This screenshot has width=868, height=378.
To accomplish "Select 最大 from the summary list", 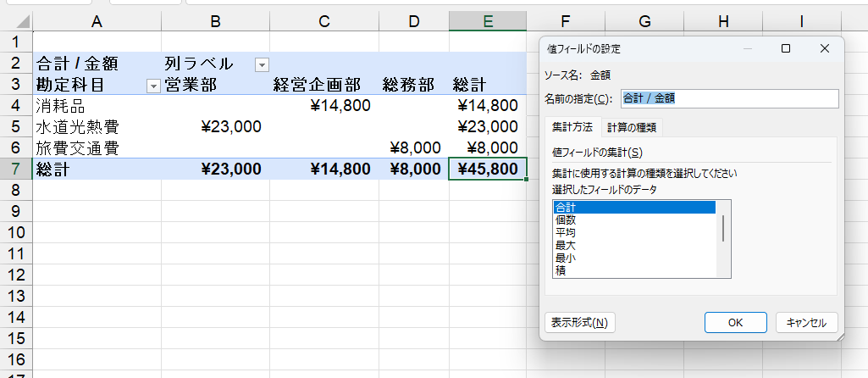I will click(566, 245).
